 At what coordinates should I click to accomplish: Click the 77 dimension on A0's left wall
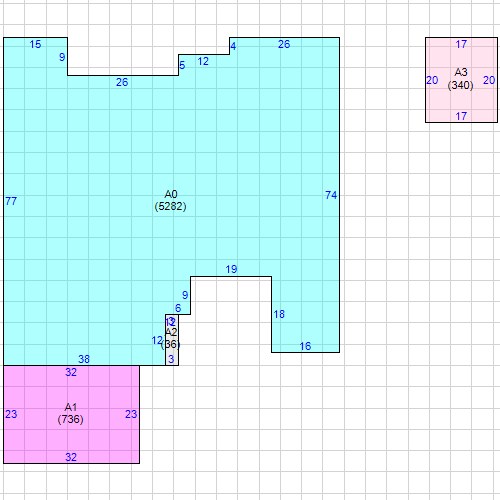click(x=11, y=201)
